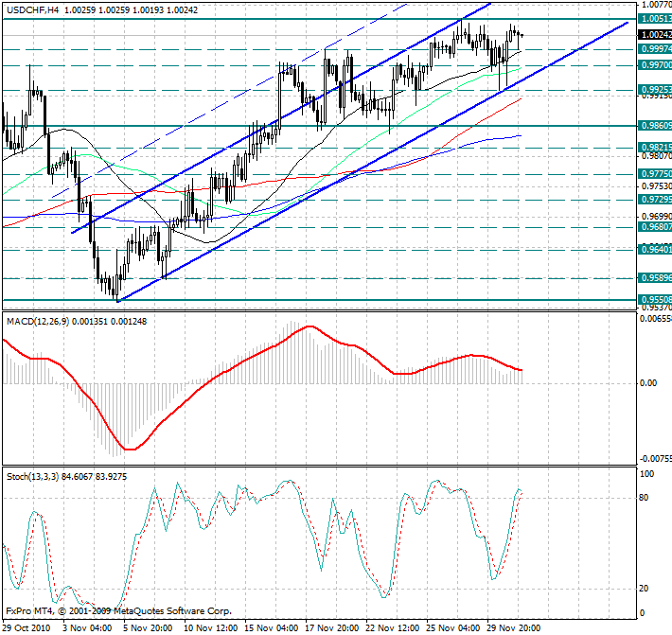The image size is (672, 635).
Task: Click the 0.9589 level price label
Action: 655,278
